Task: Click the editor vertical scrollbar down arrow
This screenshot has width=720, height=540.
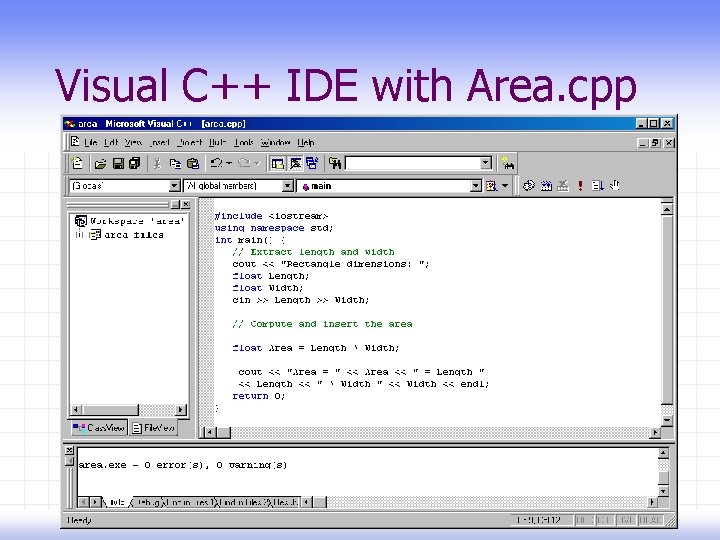Action: point(667,420)
